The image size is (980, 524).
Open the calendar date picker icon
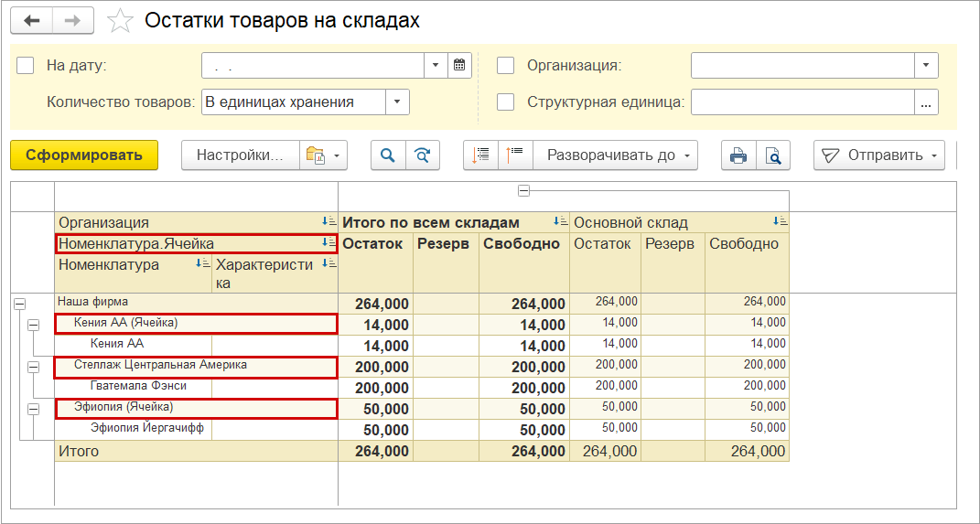pyautogui.click(x=459, y=65)
